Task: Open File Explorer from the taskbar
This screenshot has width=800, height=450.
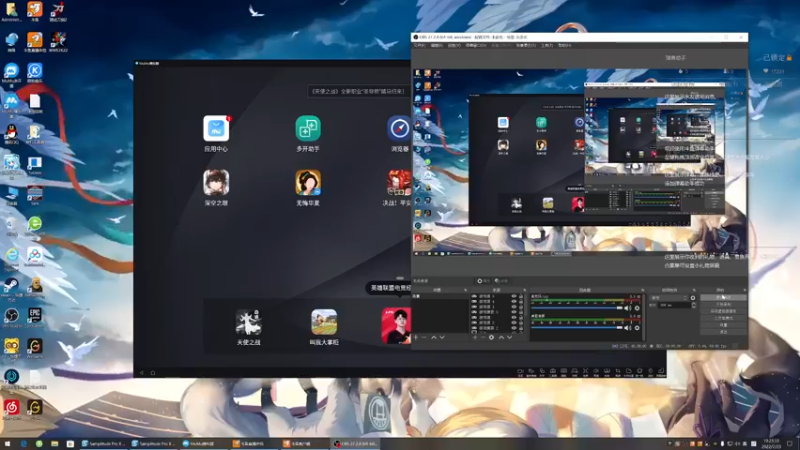Action: (x=55, y=444)
